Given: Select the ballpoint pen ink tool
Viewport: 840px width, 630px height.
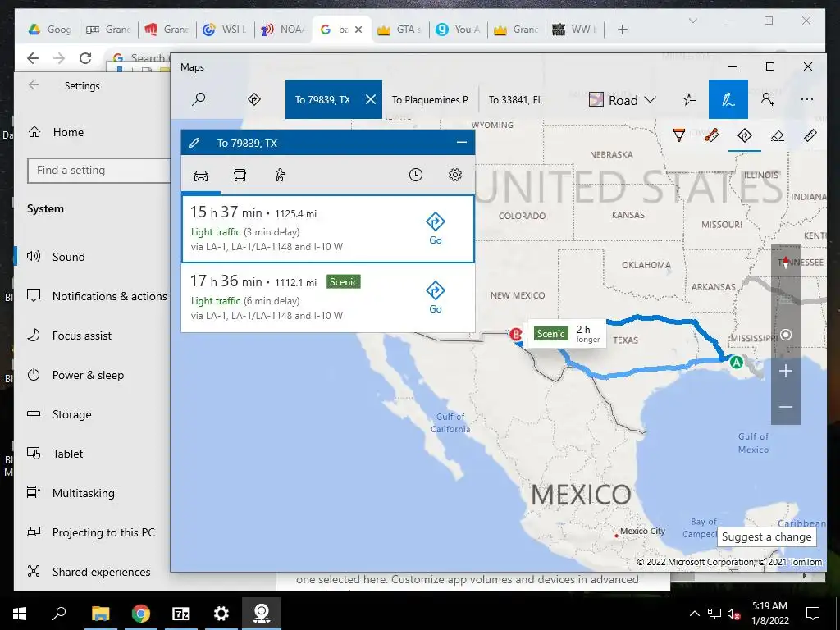Looking at the screenshot, I should 678,135.
